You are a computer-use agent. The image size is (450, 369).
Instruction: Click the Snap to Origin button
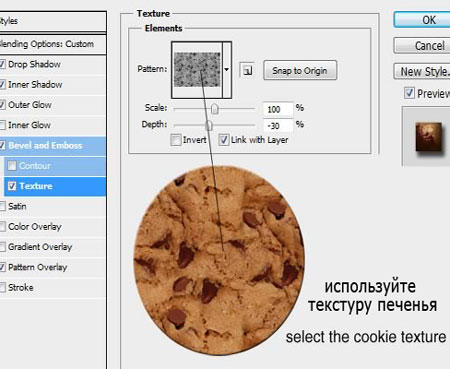(300, 70)
